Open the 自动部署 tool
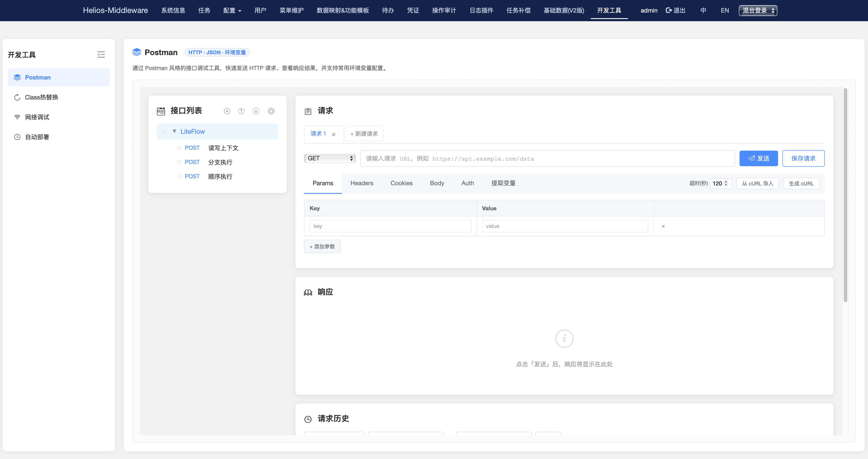The height and width of the screenshot is (459, 868). 37,137
